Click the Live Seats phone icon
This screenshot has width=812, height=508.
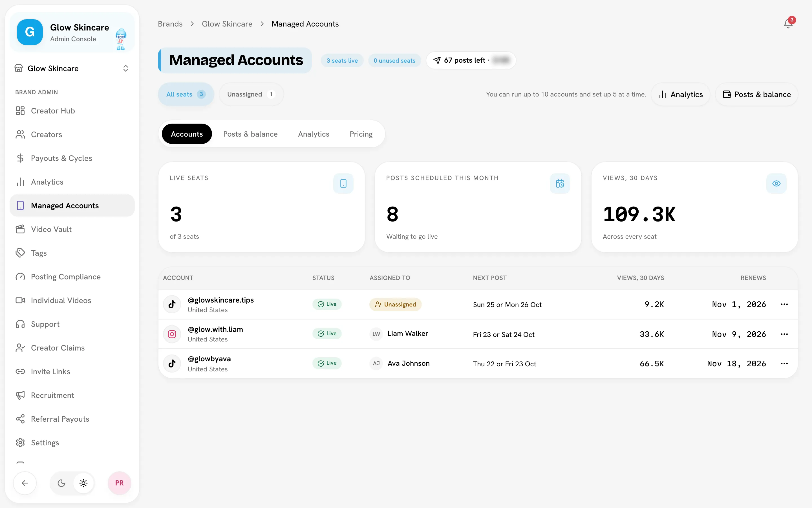[x=343, y=183]
